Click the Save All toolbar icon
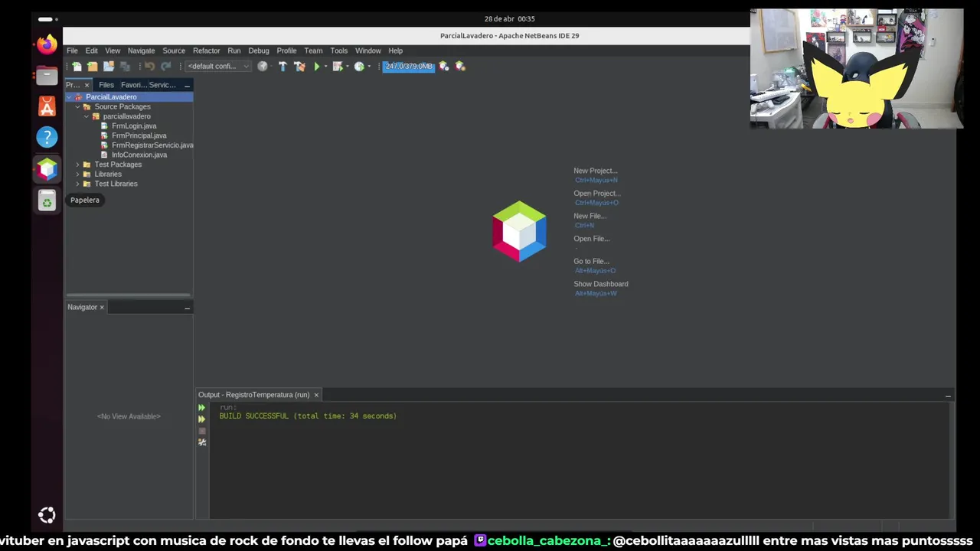The height and width of the screenshot is (551, 980). (x=124, y=67)
